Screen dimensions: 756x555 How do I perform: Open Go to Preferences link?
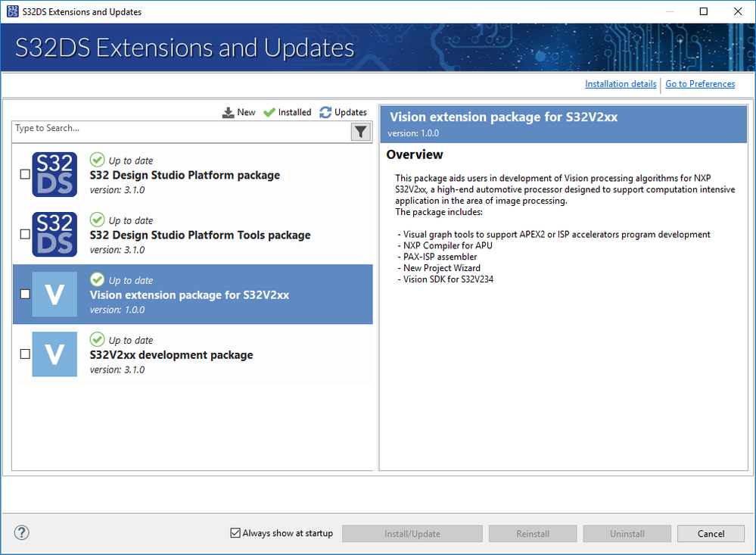700,84
